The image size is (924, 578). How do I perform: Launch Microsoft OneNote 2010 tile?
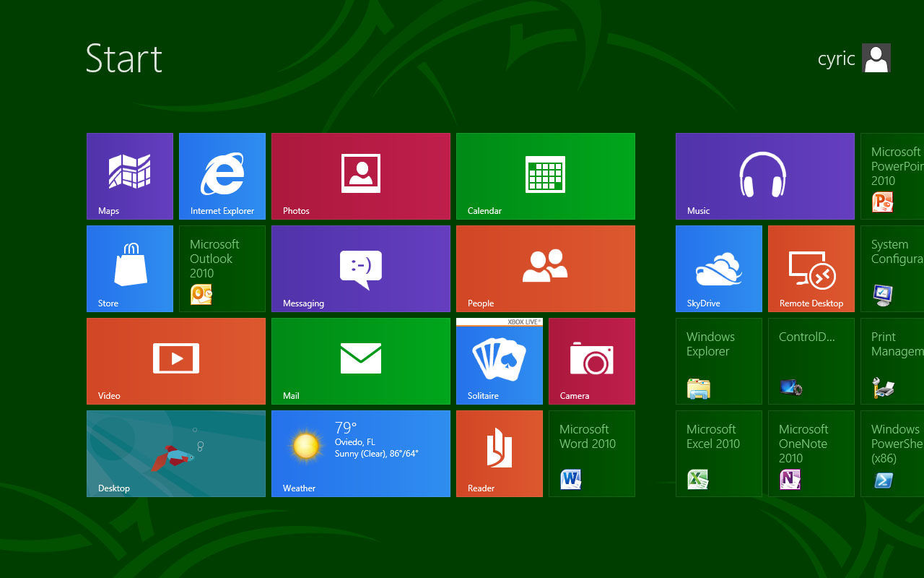811,454
